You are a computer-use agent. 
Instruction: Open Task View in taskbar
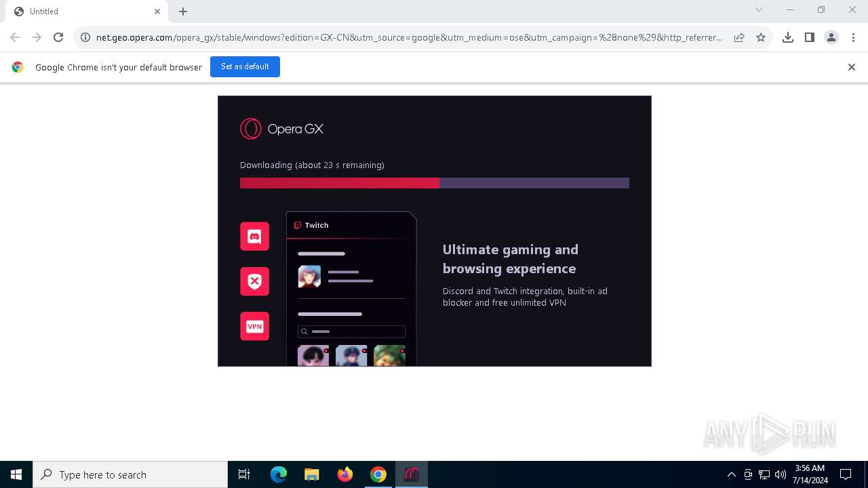click(244, 474)
